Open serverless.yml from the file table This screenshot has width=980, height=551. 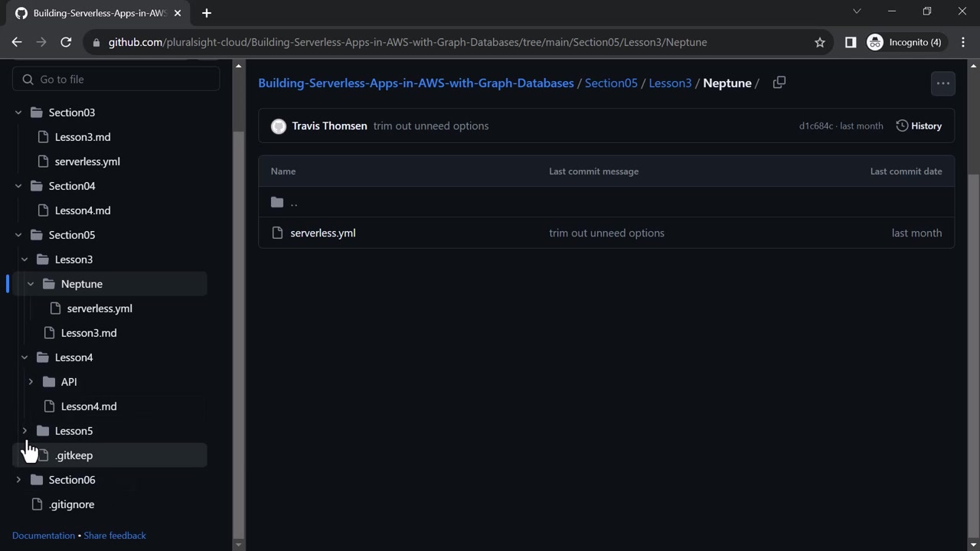323,233
